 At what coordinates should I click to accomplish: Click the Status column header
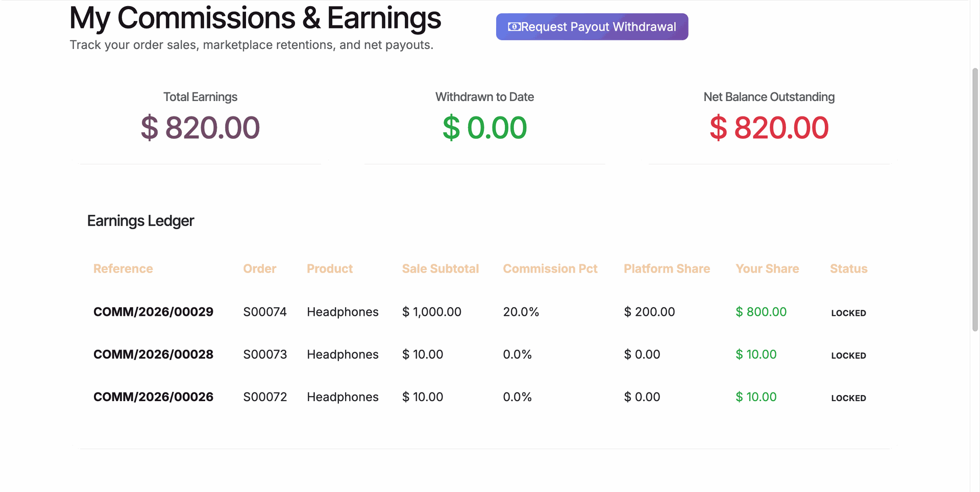pos(848,268)
